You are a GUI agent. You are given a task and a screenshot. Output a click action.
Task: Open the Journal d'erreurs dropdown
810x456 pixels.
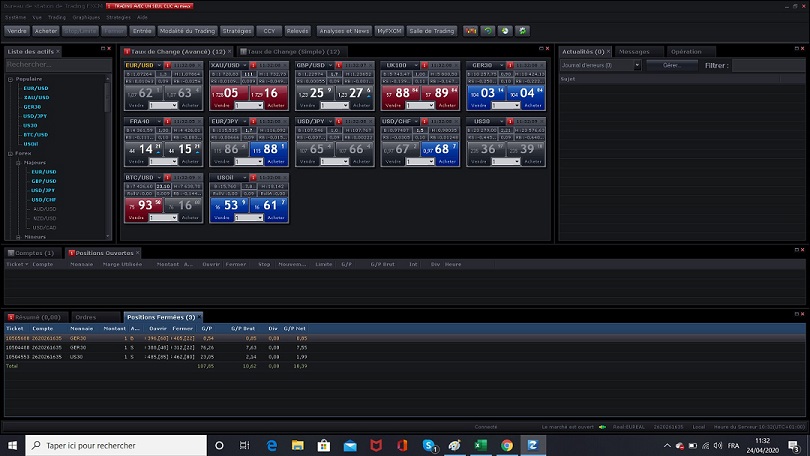pos(637,65)
